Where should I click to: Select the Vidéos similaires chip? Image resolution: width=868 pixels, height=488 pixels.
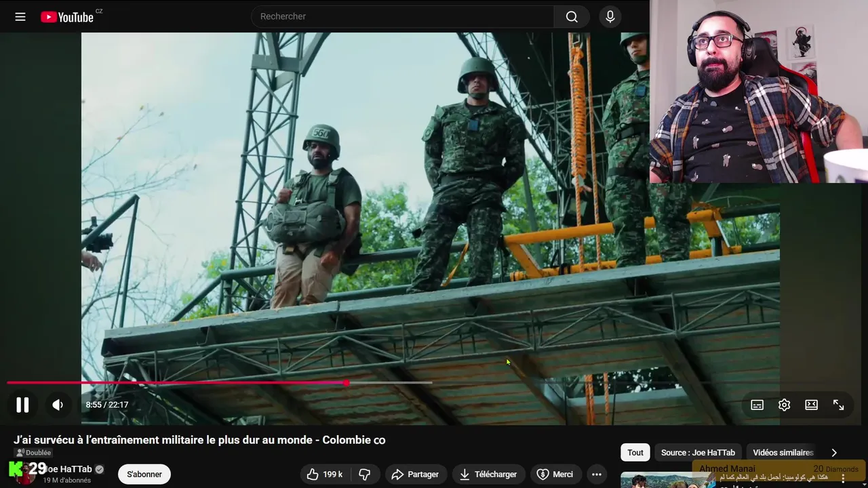[783, 453]
